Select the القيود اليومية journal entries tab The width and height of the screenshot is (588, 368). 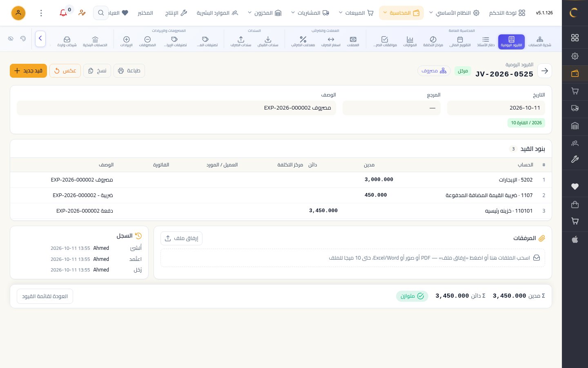(512, 41)
